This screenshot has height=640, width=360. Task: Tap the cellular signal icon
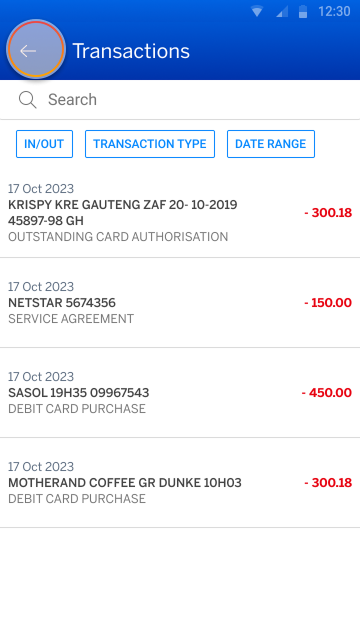point(282,12)
